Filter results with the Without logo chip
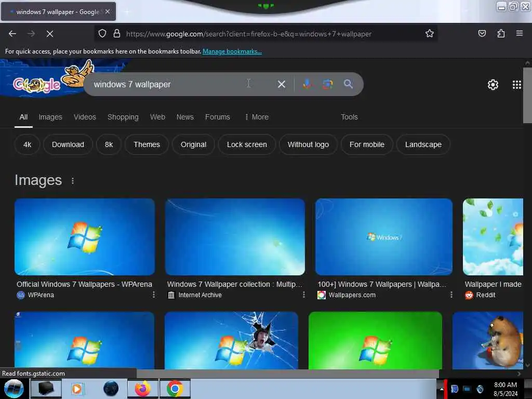532x399 pixels. 308,144
